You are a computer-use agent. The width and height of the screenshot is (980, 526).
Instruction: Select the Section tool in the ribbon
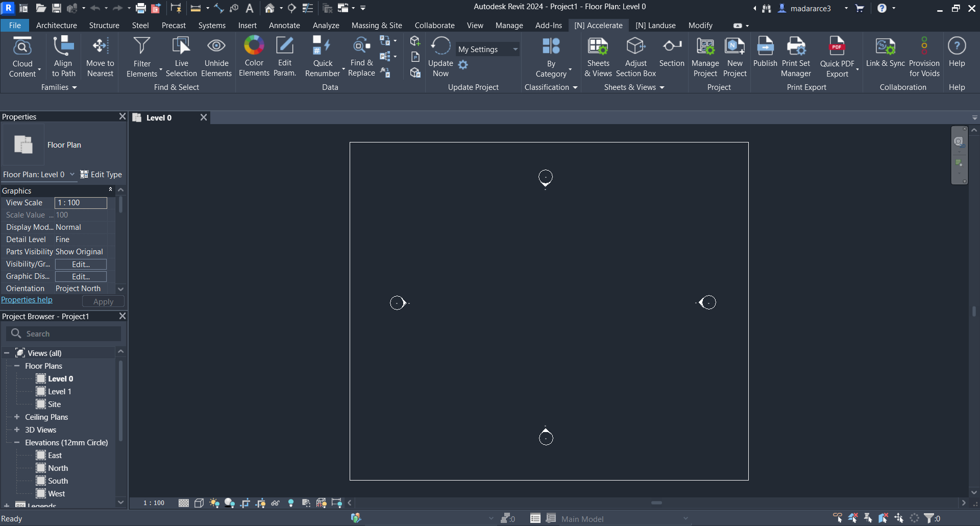672,52
